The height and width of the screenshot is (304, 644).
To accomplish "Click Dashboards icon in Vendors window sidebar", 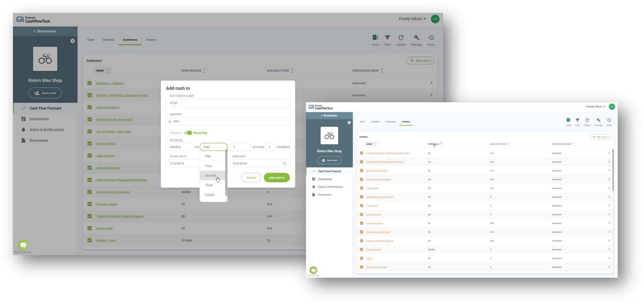I will 314,179.
